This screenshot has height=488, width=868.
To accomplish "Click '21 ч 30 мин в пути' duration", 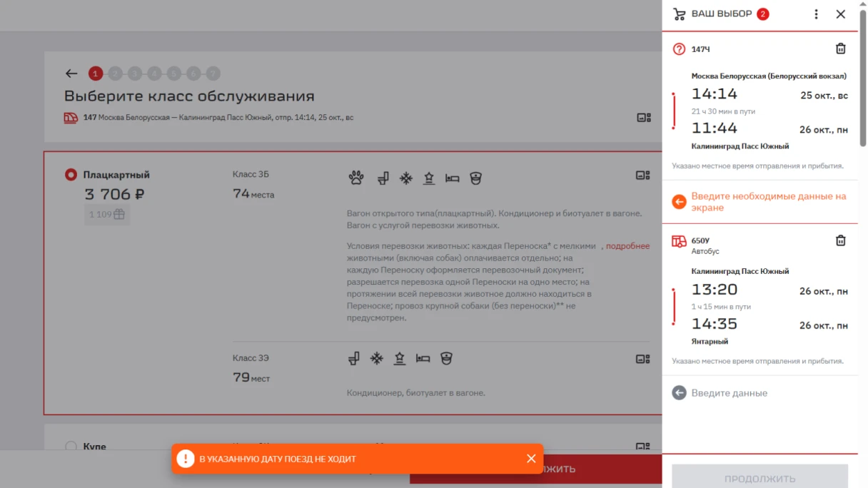I will [723, 111].
